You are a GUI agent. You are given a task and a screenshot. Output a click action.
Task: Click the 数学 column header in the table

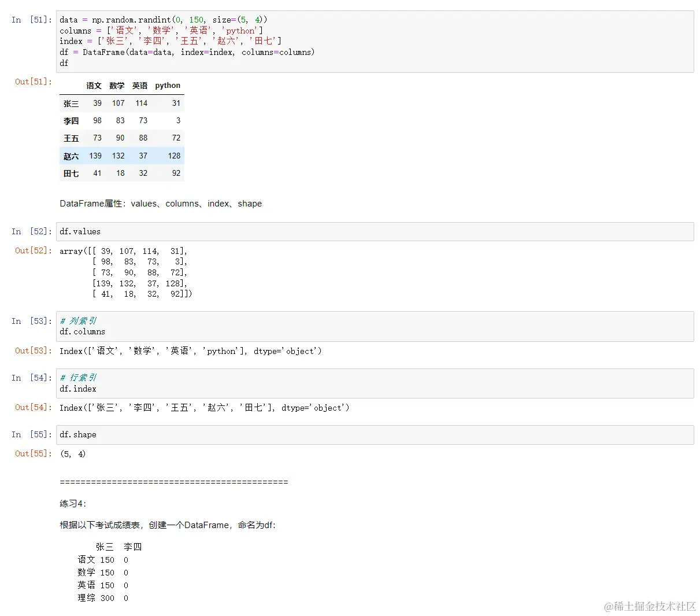[117, 86]
